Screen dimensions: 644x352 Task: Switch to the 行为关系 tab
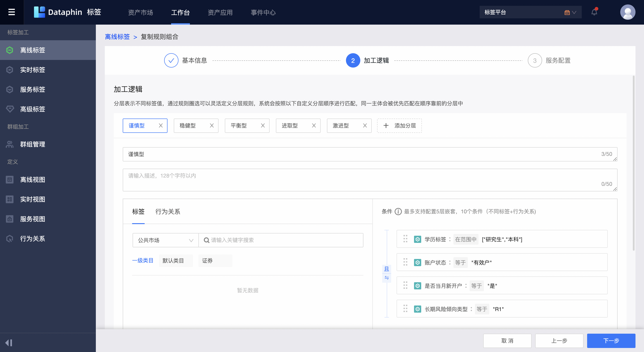point(168,212)
